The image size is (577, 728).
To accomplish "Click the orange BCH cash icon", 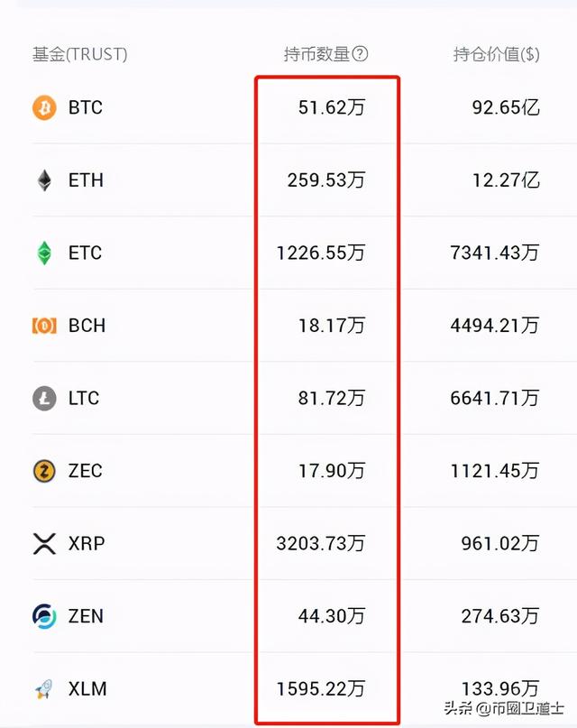I will [44, 326].
